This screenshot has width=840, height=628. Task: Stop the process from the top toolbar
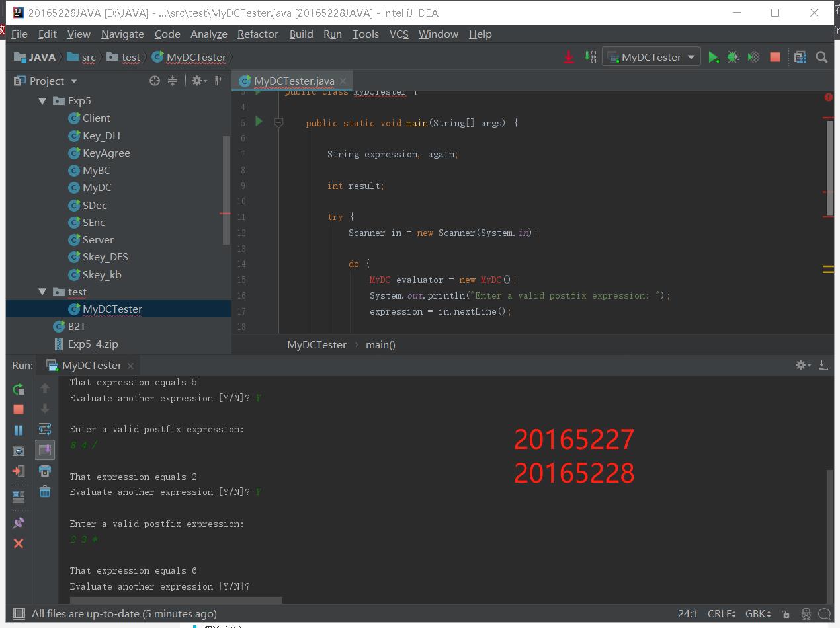[x=775, y=58]
